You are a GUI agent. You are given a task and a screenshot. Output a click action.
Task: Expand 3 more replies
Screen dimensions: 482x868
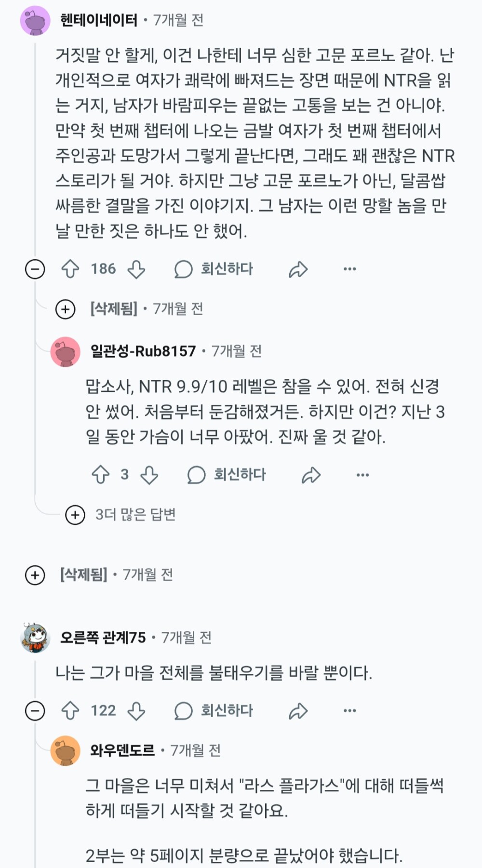[75, 515]
